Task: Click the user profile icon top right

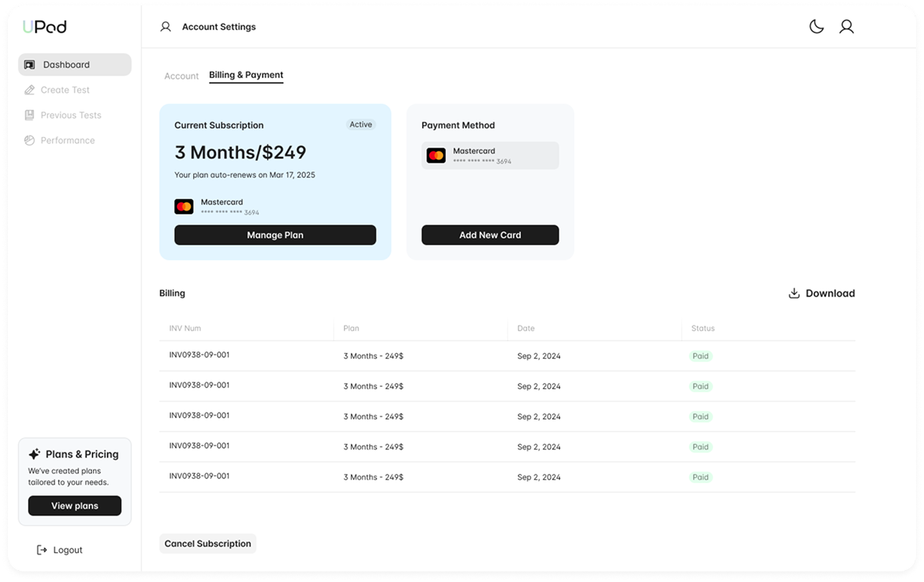Action: click(x=847, y=26)
